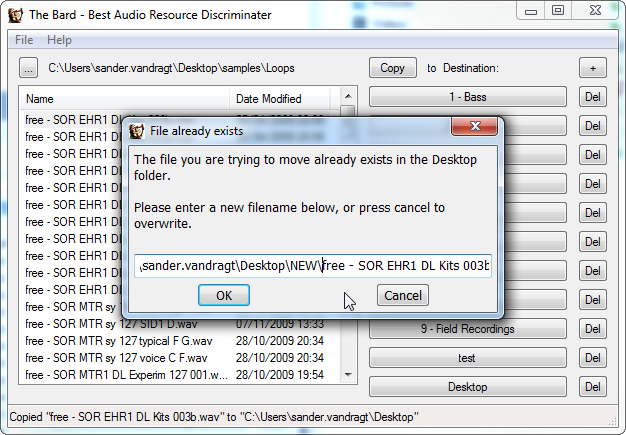Click the status bar Copied message
The width and height of the screenshot is (626, 435).
coord(214,417)
